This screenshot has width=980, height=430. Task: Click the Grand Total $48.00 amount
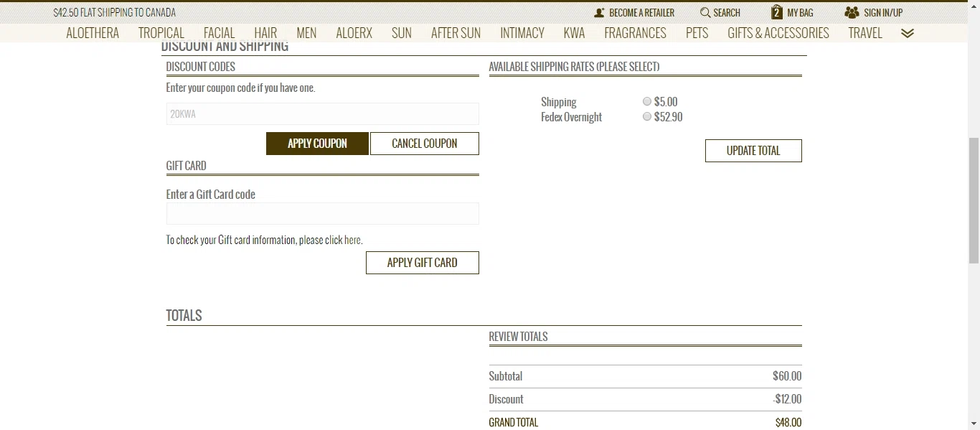tap(788, 422)
